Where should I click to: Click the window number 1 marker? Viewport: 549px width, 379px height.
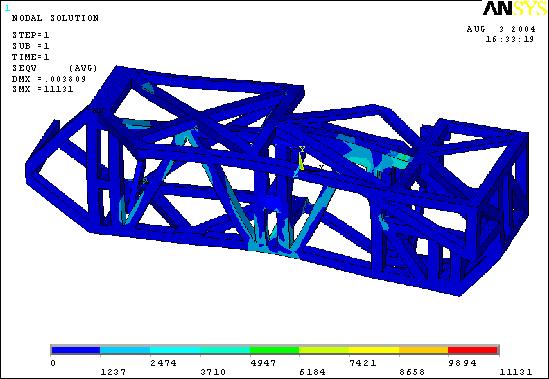coord(7,8)
